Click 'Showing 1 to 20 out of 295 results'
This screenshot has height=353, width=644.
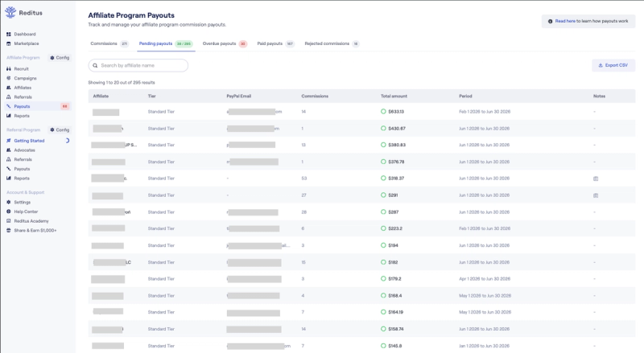122,83
